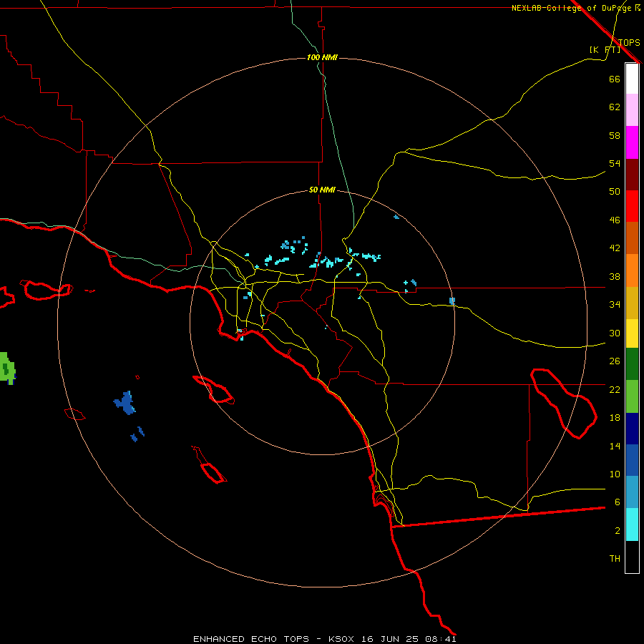This screenshot has height=644, width=644.
Task: Click the legend value "62"
Action: tap(615, 107)
